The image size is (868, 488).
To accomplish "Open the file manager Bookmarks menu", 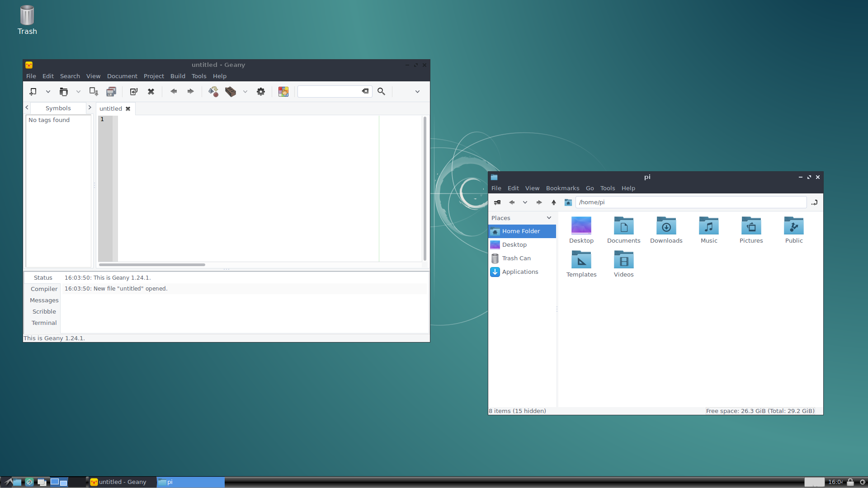I will 562,188.
